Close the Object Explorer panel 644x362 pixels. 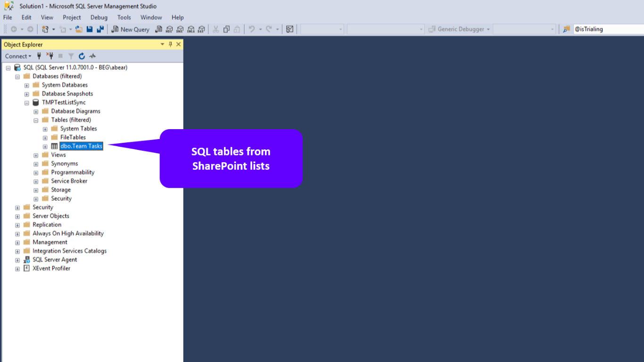point(178,44)
